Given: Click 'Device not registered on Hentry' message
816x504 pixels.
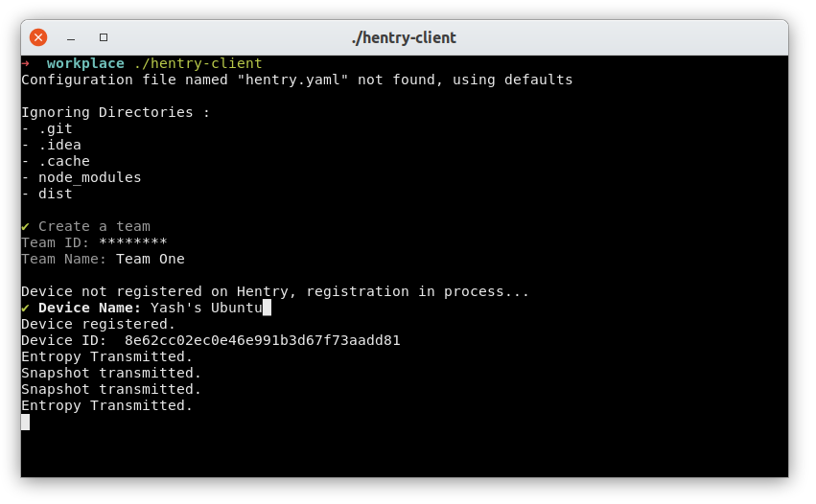Looking at the screenshot, I should (x=275, y=291).
